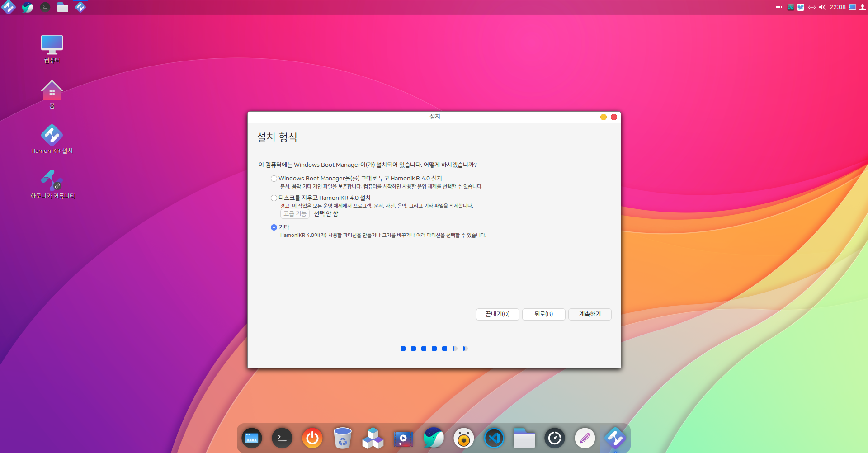
Task: Launch Visual Studio Code from the dock
Action: (494, 438)
